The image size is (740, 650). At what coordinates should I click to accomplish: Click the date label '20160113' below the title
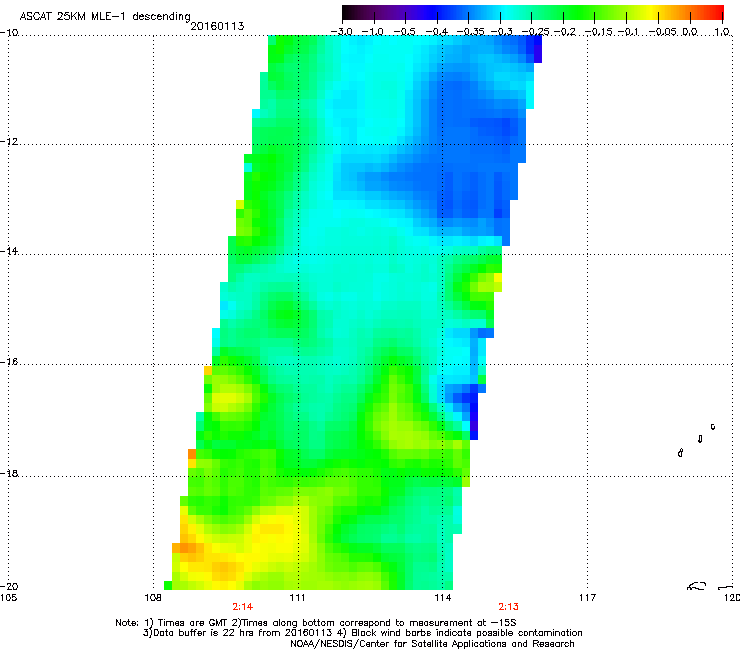217,26
